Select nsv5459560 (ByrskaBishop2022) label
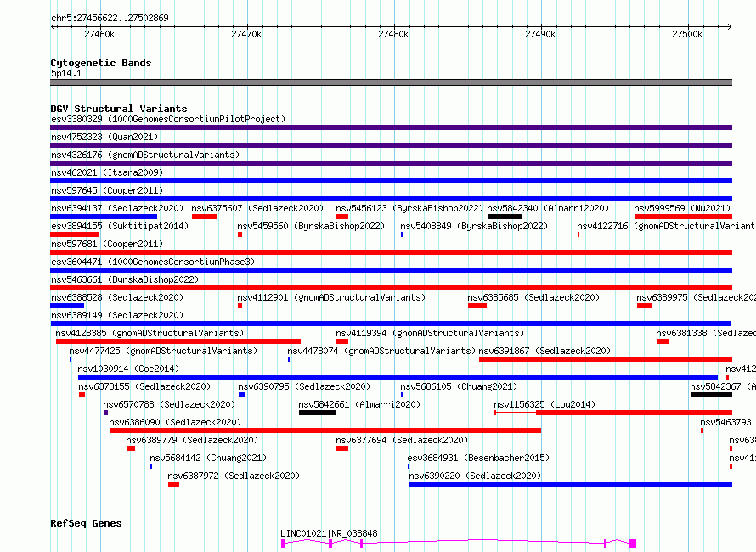The width and height of the screenshot is (756, 552). coord(311,226)
